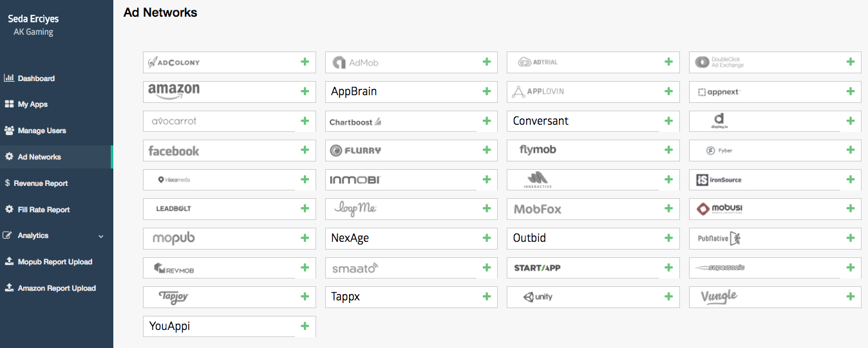Open Amazon Report Upload page

(x=57, y=288)
